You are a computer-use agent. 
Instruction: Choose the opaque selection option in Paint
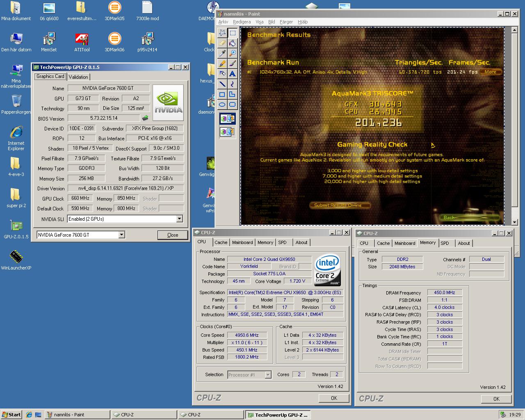click(227, 119)
